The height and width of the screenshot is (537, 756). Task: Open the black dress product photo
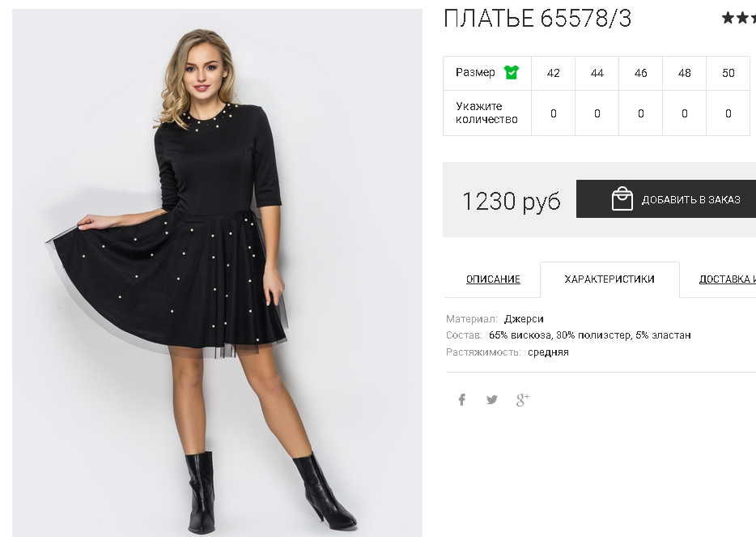[217, 273]
